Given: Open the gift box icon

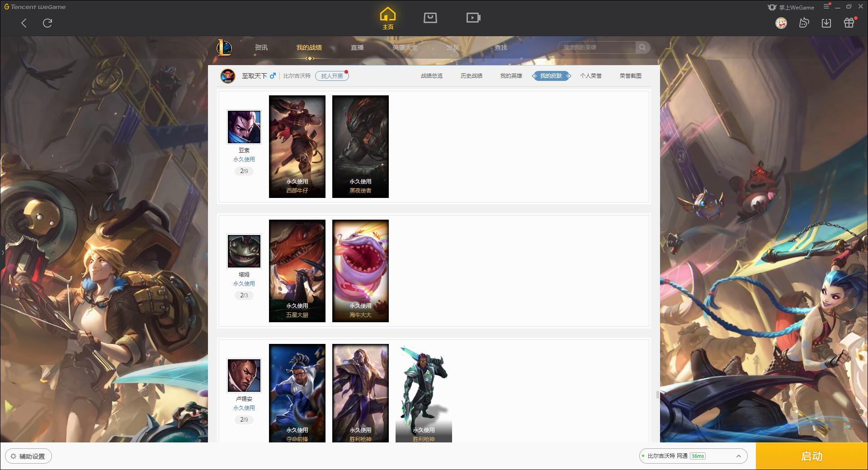Looking at the screenshot, I should point(849,23).
